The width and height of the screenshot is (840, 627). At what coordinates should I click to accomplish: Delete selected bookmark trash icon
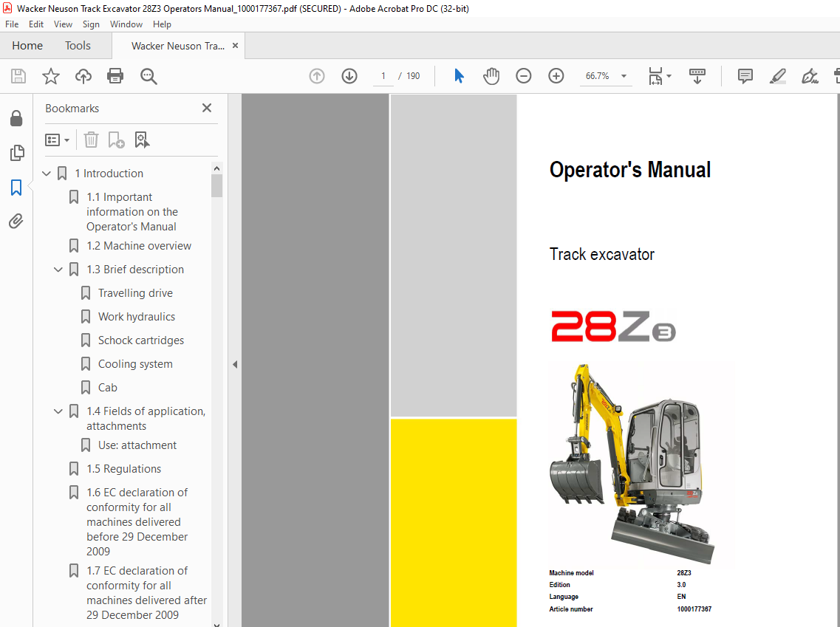click(91, 140)
